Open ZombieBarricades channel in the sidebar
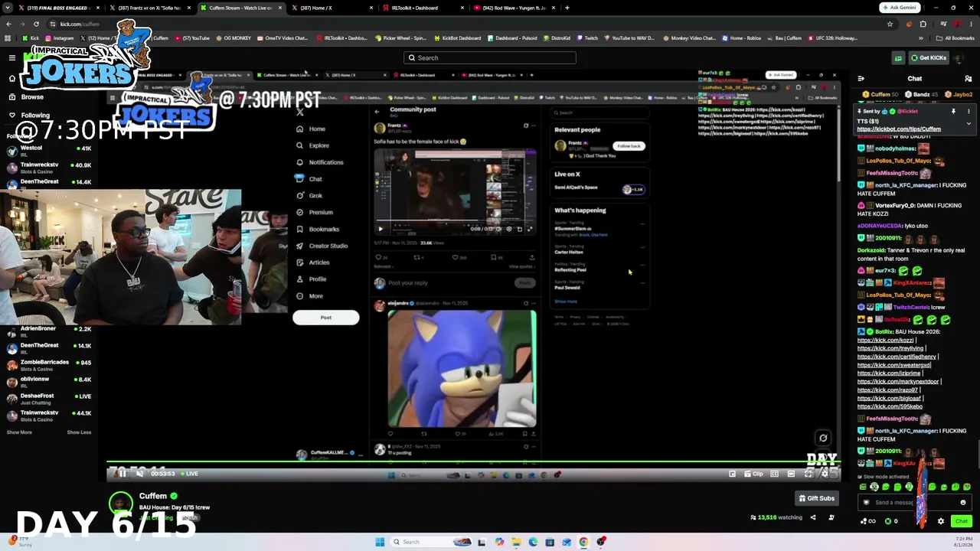 [x=47, y=365]
